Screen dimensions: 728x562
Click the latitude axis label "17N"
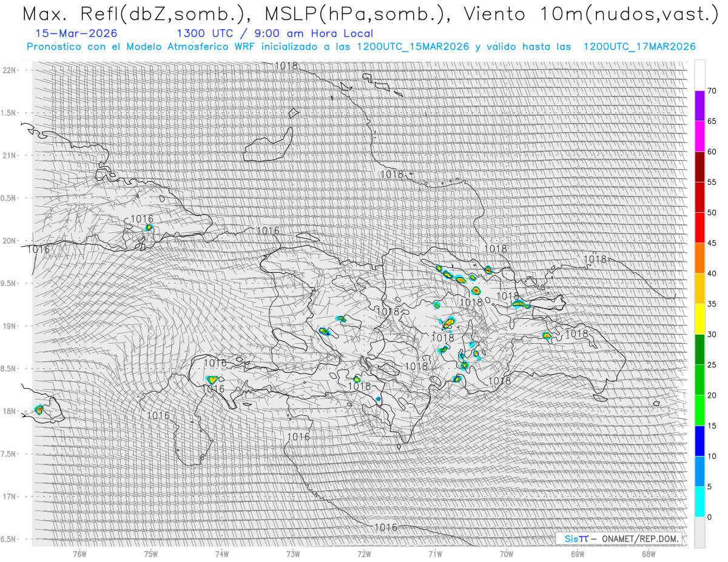pyautogui.click(x=10, y=497)
